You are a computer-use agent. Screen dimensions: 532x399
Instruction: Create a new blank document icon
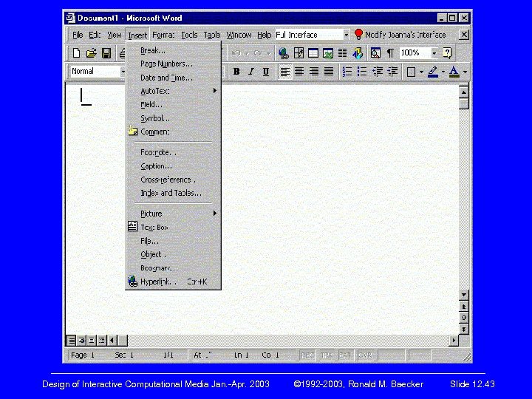pyautogui.click(x=76, y=53)
